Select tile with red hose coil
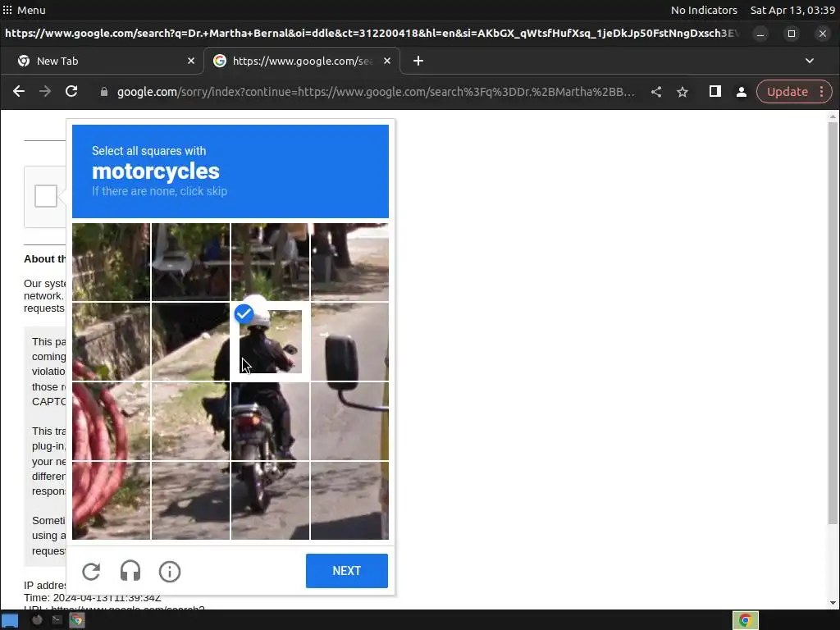Image resolution: width=840 pixels, height=630 pixels. (112, 421)
